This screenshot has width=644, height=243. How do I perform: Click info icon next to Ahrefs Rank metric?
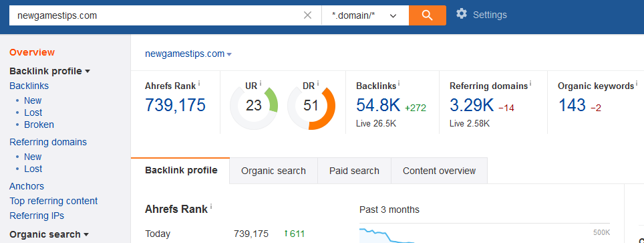[x=199, y=83]
